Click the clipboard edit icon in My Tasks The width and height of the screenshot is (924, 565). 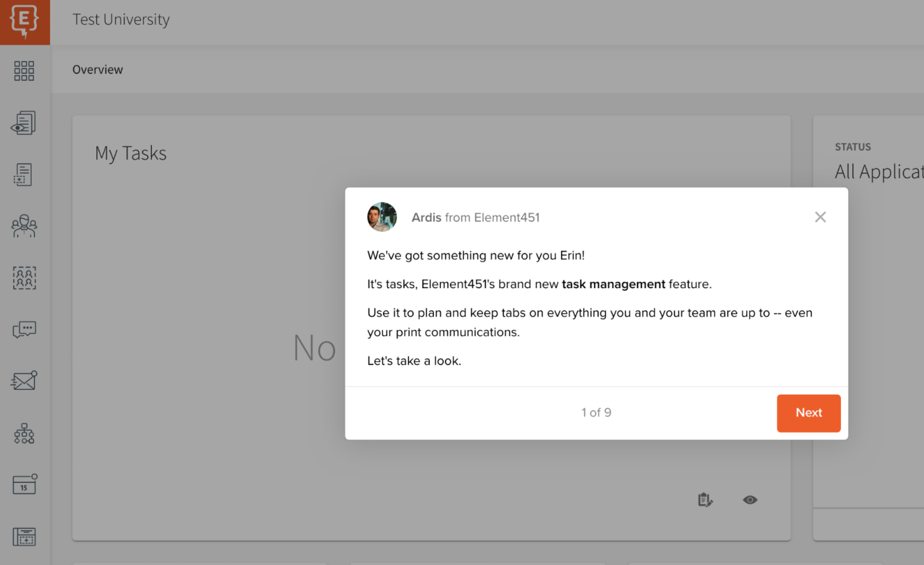(705, 500)
